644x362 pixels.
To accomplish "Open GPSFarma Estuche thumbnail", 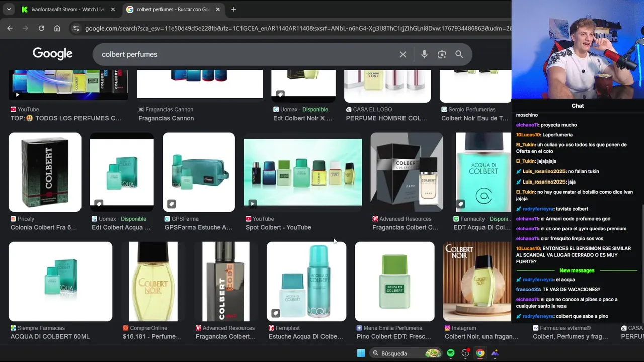I will 199,172.
